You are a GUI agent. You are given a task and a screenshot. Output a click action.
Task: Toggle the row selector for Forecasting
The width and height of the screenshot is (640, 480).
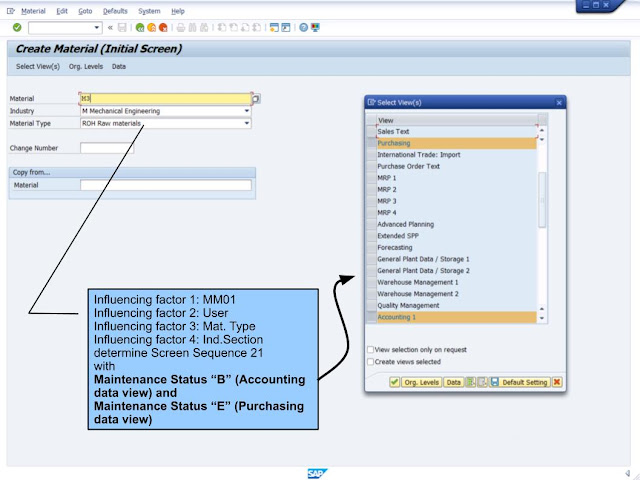371,247
